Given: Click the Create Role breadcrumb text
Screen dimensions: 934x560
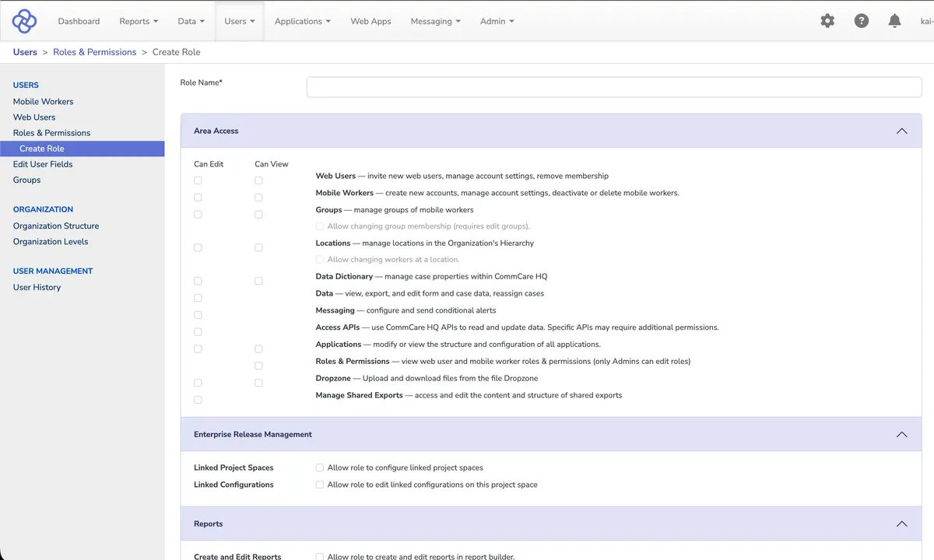Looking at the screenshot, I should pos(177,52).
